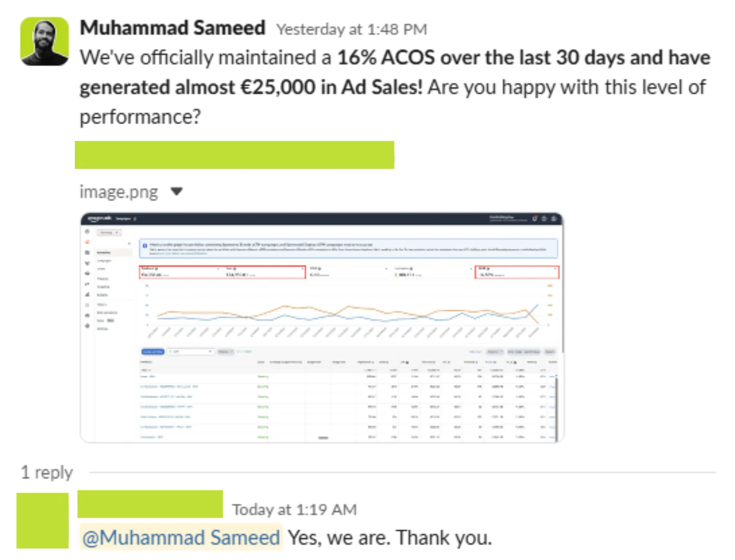Open the filter dropdown beside the bulk actions button
Viewport: 735px width, 560px height.
point(191,352)
